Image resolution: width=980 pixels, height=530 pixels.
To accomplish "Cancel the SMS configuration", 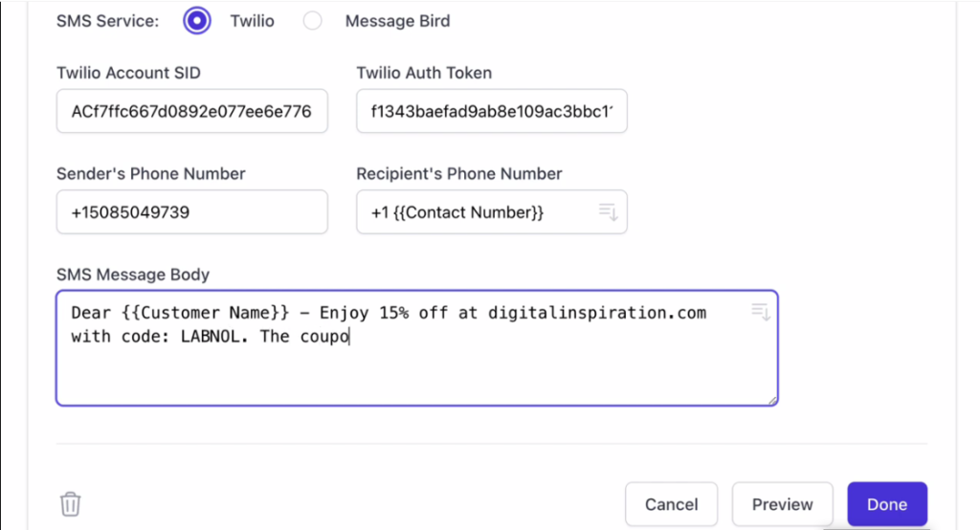I will coord(671,504).
